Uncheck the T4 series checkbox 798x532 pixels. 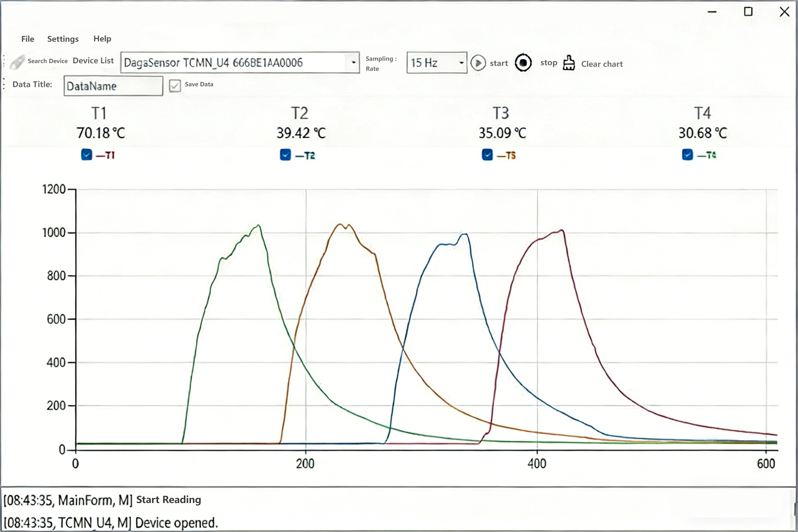coord(687,155)
